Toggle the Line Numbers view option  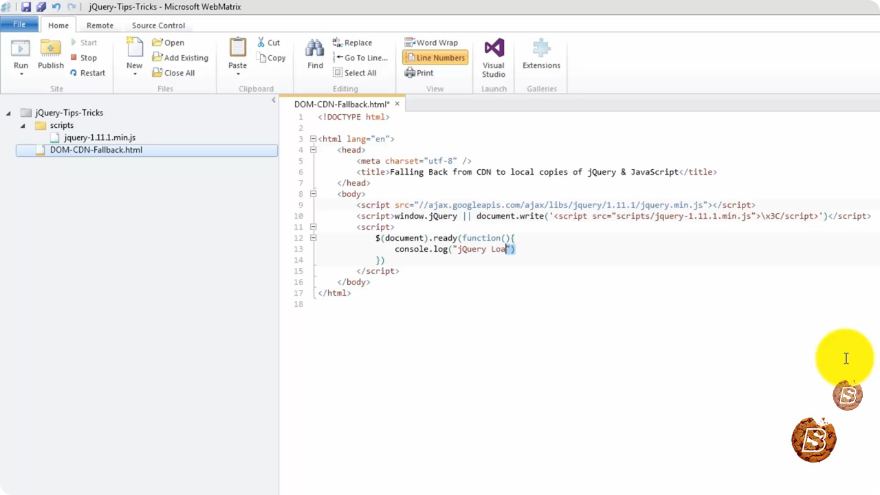click(x=435, y=57)
